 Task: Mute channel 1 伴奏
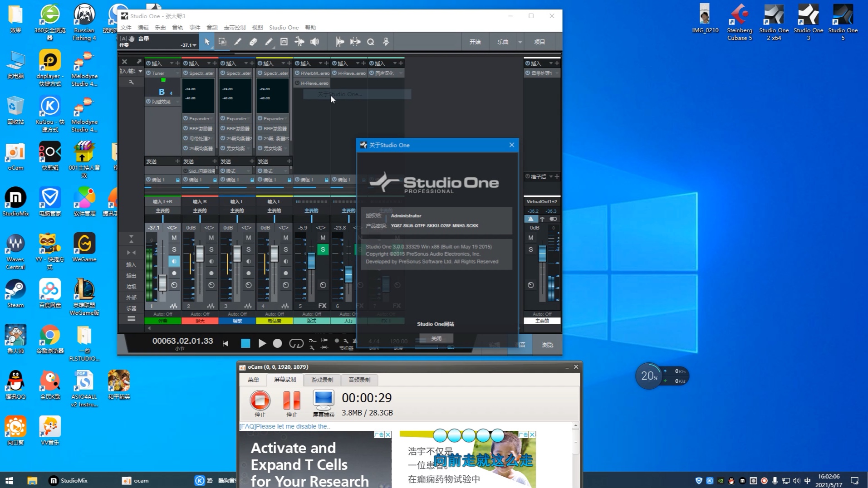pyautogui.click(x=174, y=238)
